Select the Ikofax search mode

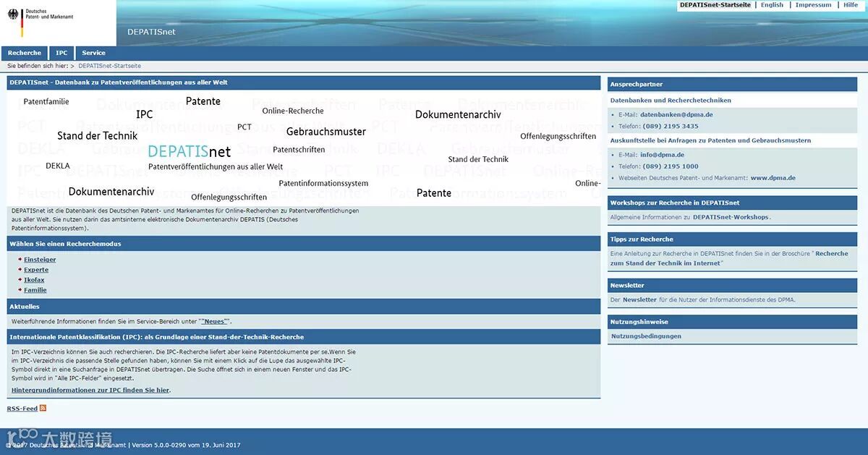[34, 280]
